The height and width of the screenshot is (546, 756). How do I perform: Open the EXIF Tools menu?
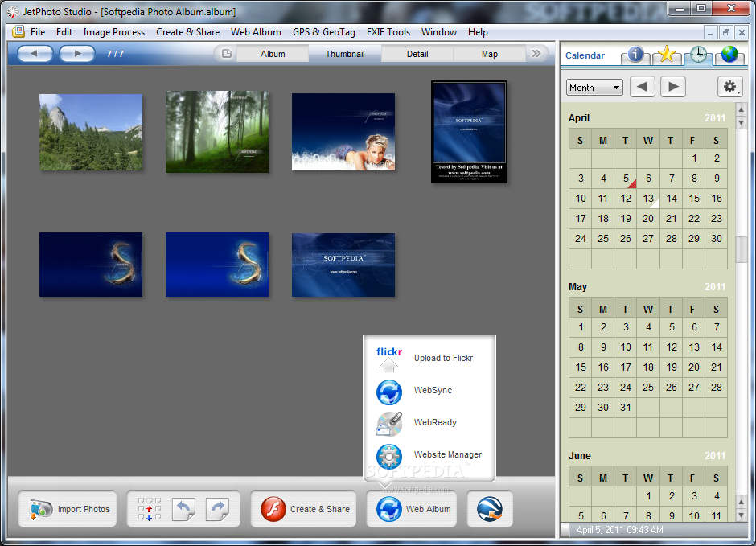tap(388, 32)
